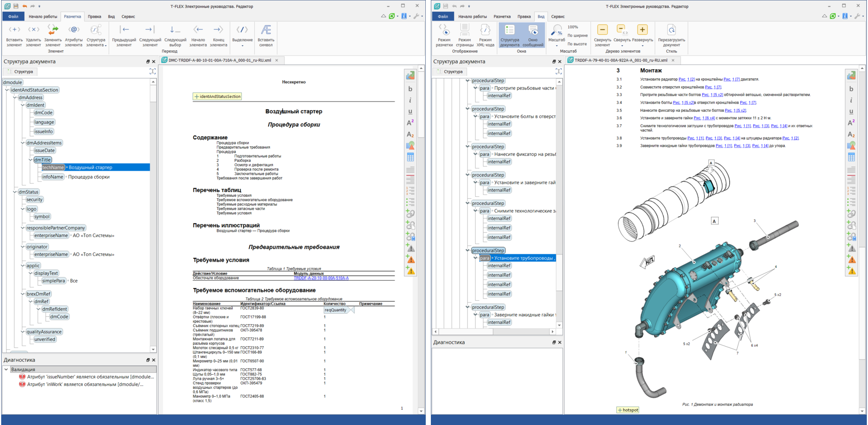Collapse Валидация group in left Диагностика panel
Screen dimensions: 868x425
(6, 370)
